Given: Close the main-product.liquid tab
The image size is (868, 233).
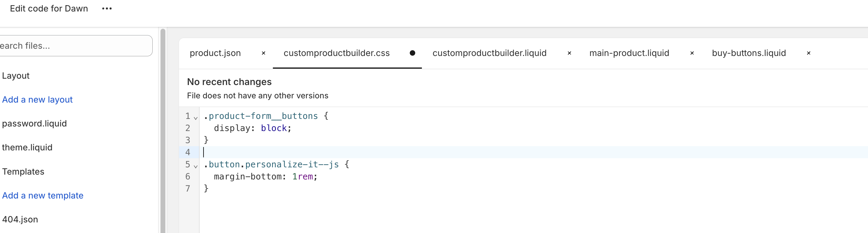Looking at the screenshot, I should [x=692, y=53].
